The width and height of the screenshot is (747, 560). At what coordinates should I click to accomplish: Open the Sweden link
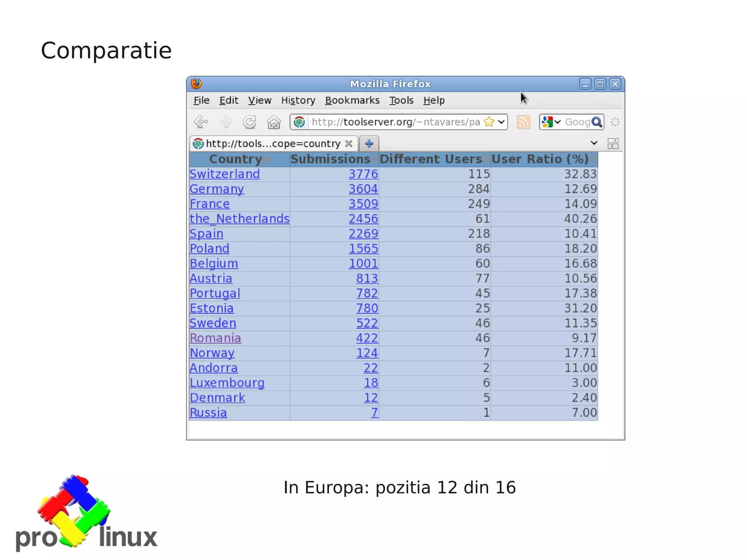[x=213, y=323]
